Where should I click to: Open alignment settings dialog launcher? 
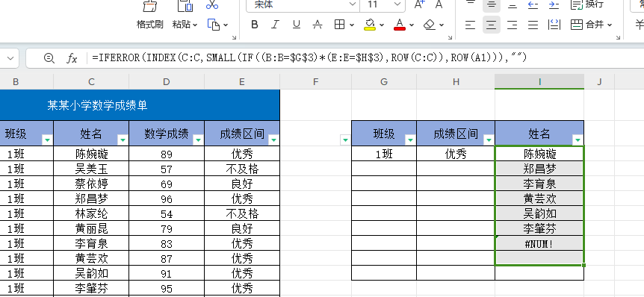[618, 38]
